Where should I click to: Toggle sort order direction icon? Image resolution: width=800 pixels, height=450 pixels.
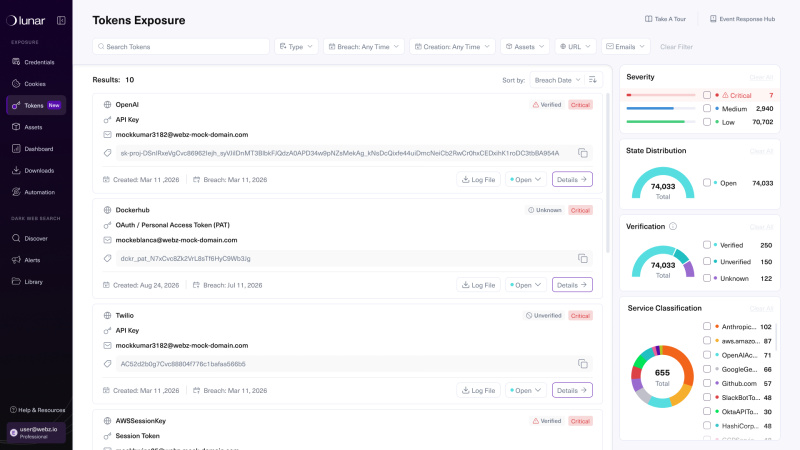593,80
